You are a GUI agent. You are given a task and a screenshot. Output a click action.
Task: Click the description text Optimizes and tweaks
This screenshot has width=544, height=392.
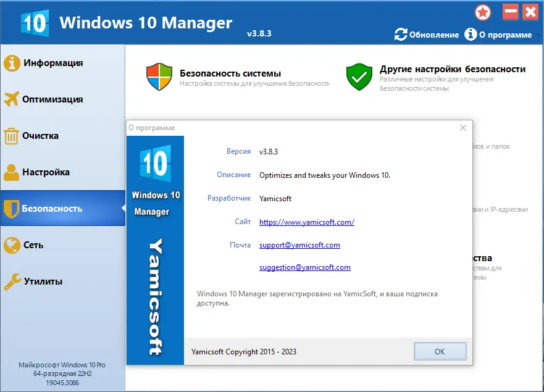tap(325, 175)
